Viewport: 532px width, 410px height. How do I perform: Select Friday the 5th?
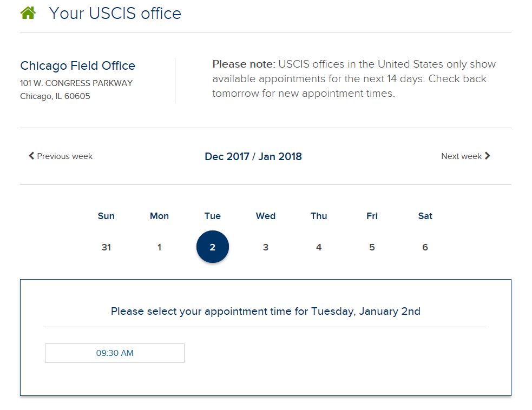click(372, 247)
